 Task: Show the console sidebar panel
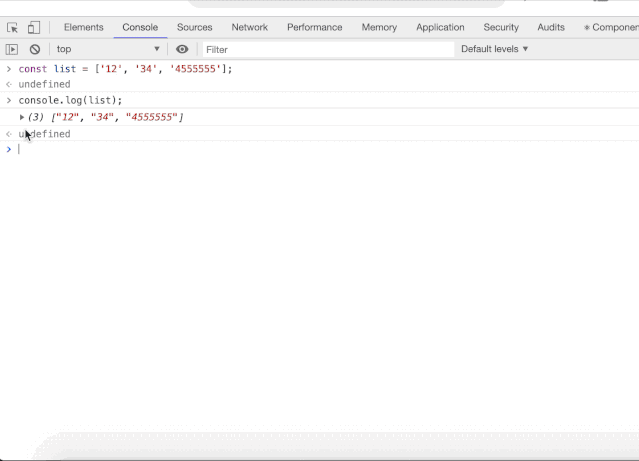click(12, 49)
